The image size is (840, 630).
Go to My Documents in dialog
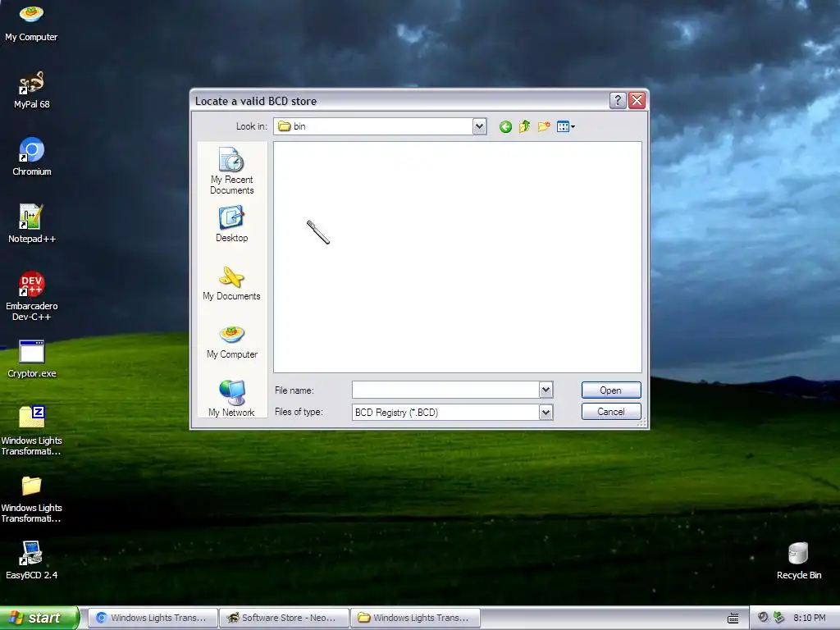pyautogui.click(x=231, y=283)
